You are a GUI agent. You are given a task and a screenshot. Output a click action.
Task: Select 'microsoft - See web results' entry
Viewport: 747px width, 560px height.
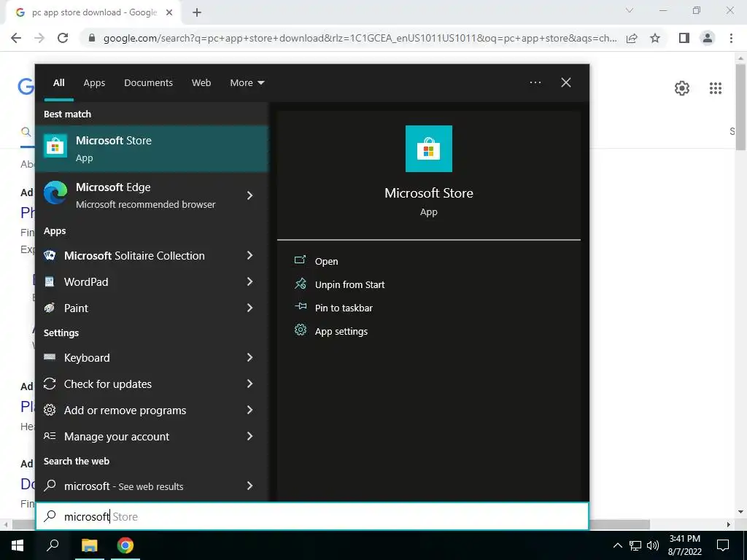(x=152, y=486)
